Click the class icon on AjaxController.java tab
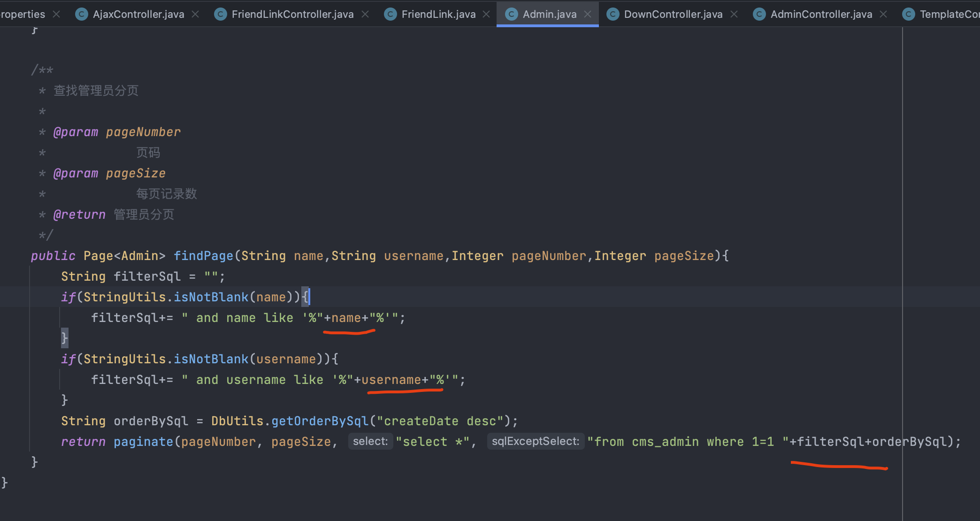Image resolution: width=980 pixels, height=521 pixels. click(82, 14)
